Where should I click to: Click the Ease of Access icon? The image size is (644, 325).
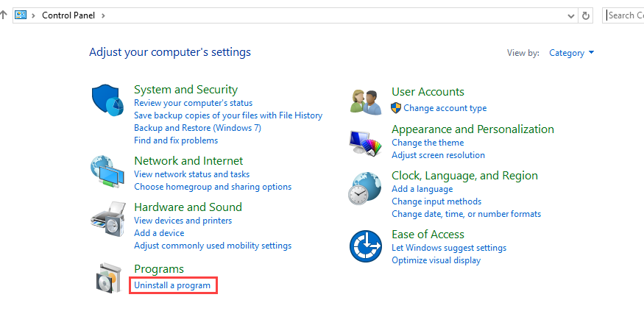point(366,246)
